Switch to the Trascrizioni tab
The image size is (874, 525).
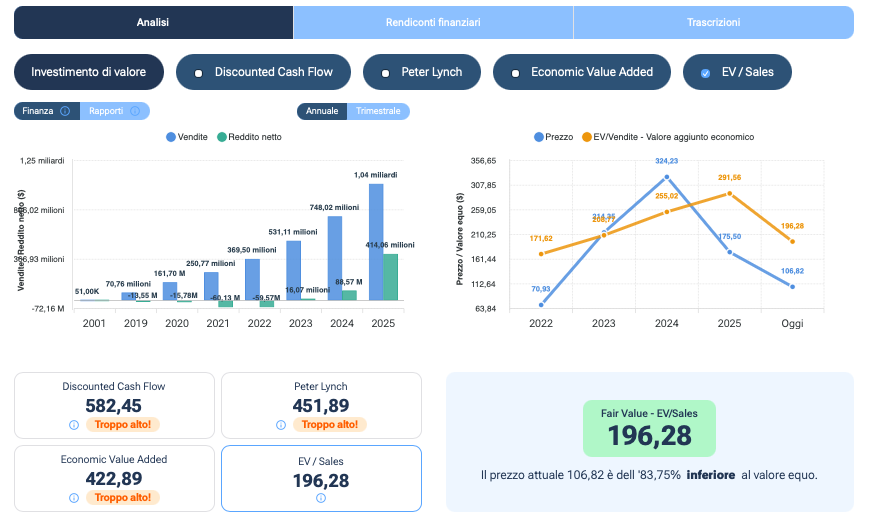(713, 22)
